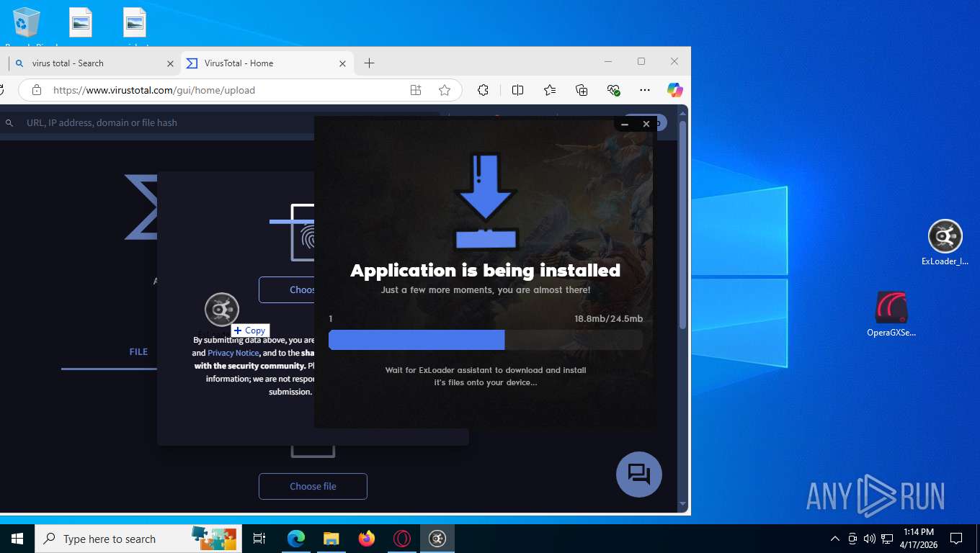This screenshot has width=980, height=553.
Task: Click the '18.8mb/24.5mb' download size text
Action: click(x=608, y=318)
